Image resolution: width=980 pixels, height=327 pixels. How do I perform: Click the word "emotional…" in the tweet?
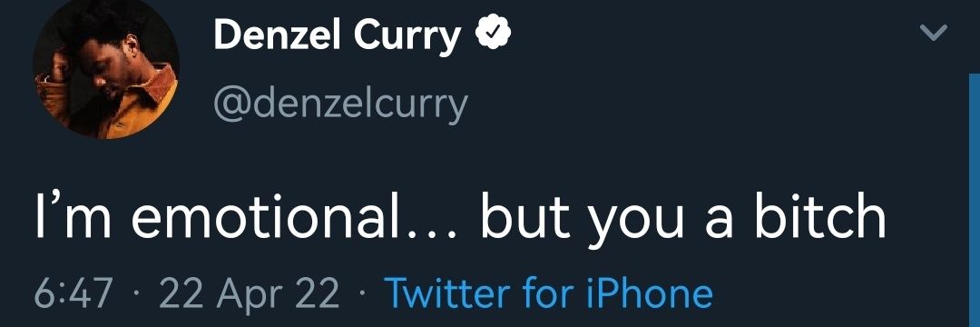point(296,214)
